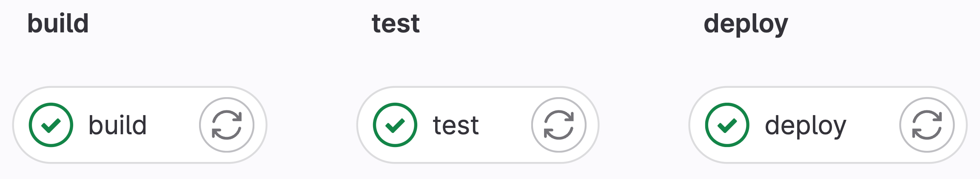
Task: Select the deploy stage heading
Action: [x=746, y=23]
